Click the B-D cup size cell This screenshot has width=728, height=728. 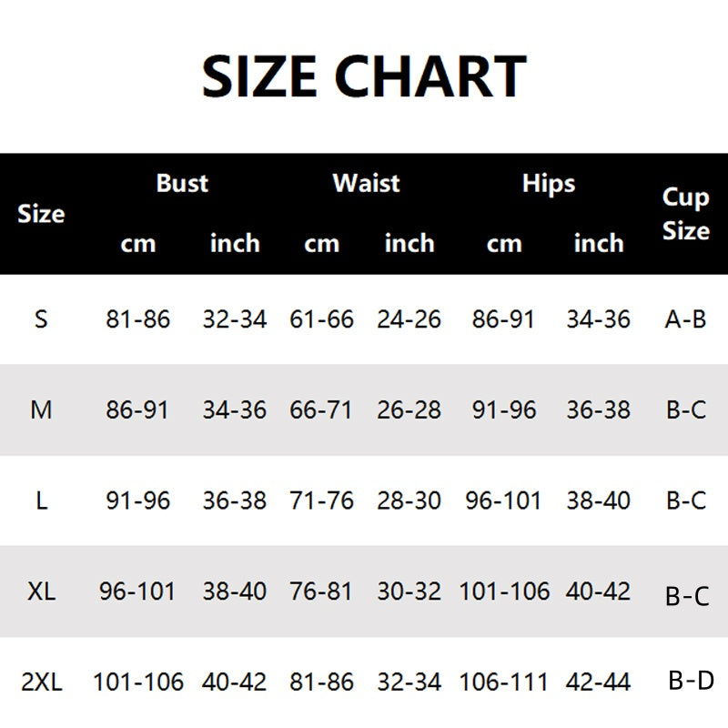(x=691, y=681)
